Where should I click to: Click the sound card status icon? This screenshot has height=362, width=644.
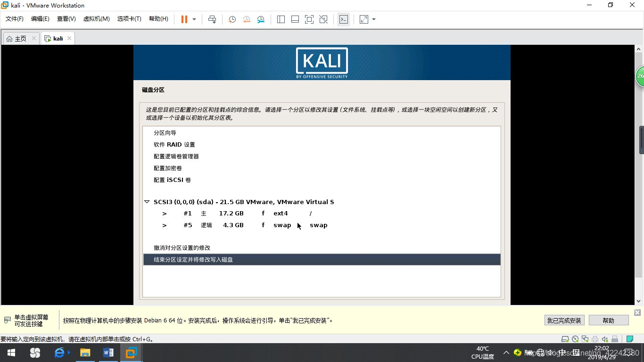tap(605, 339)
